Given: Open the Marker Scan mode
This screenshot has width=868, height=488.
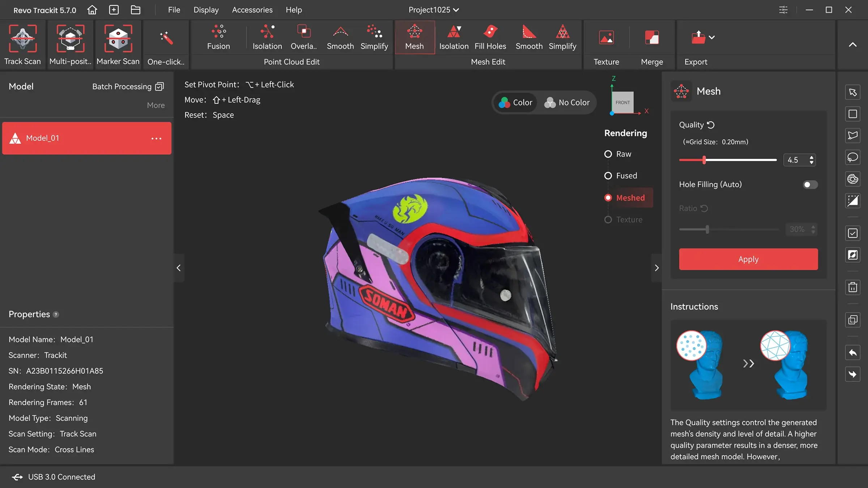Looking at the screenshot, I should click(118, 43).
